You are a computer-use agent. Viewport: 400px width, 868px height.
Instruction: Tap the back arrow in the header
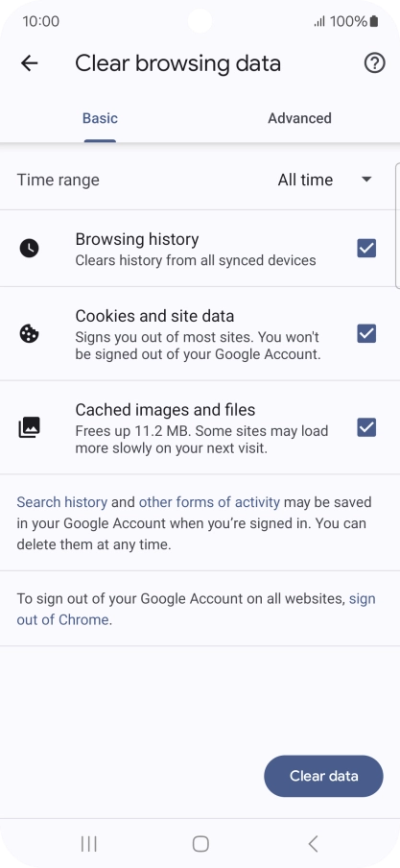(x=30, y=63)
